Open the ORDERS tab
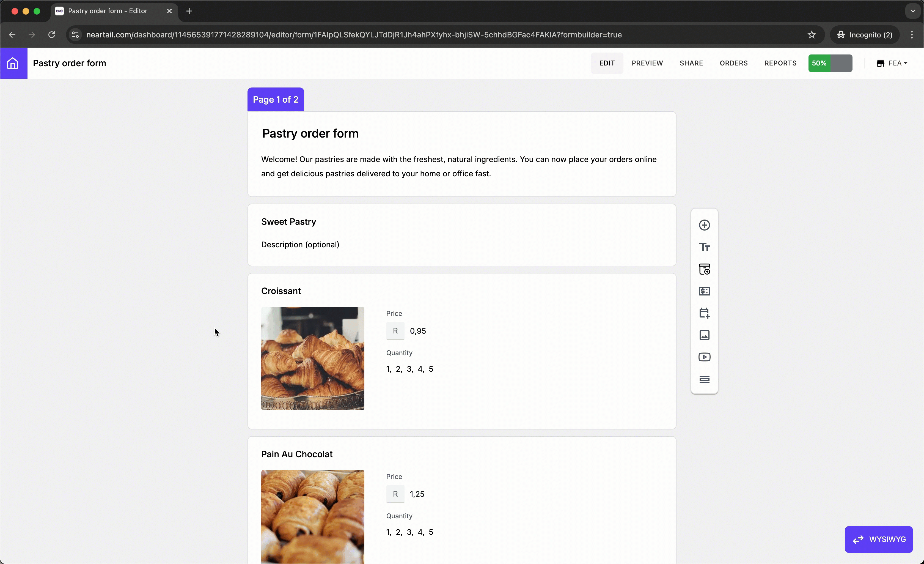 coord(733,64)
